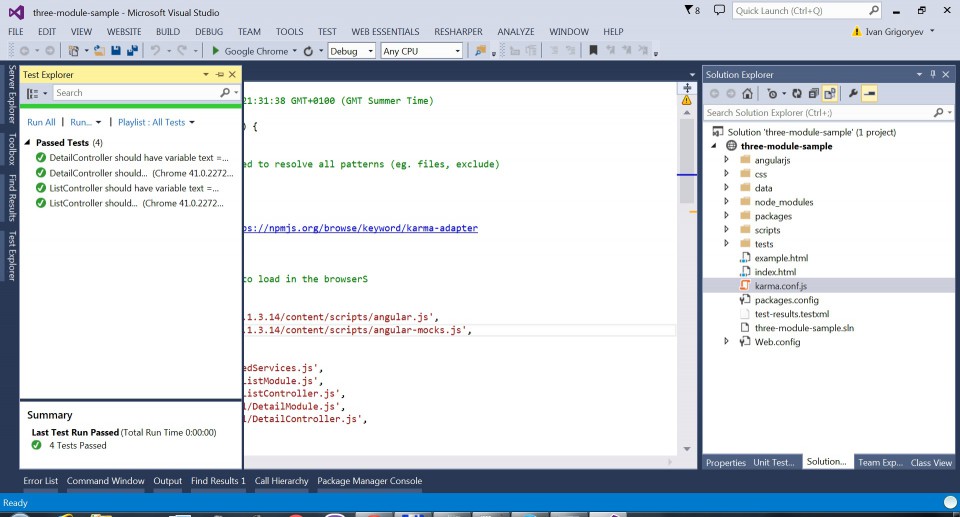The image size is (960, 517).
Task: Open the WEB ESSENTIALS menu
Action: (385, 31)
